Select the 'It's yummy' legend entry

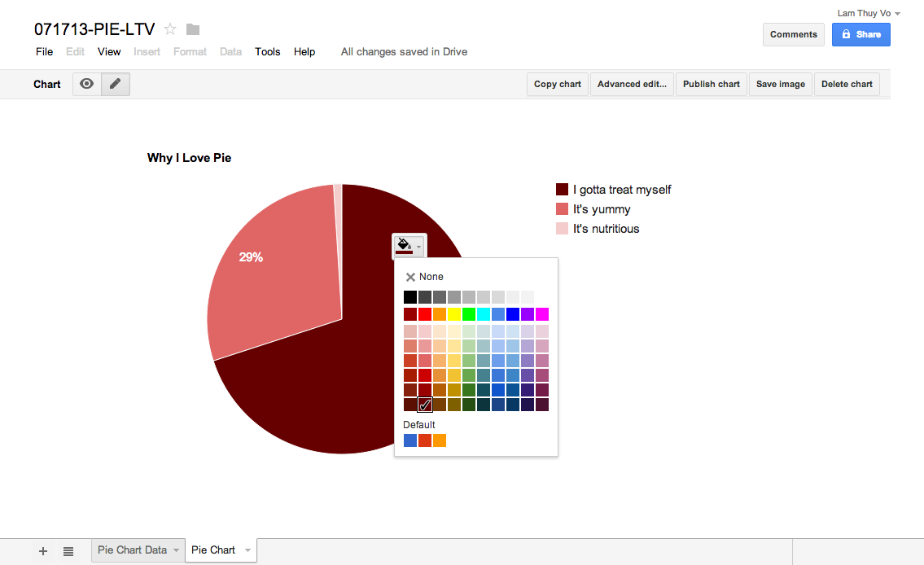[x=593, y=209]
